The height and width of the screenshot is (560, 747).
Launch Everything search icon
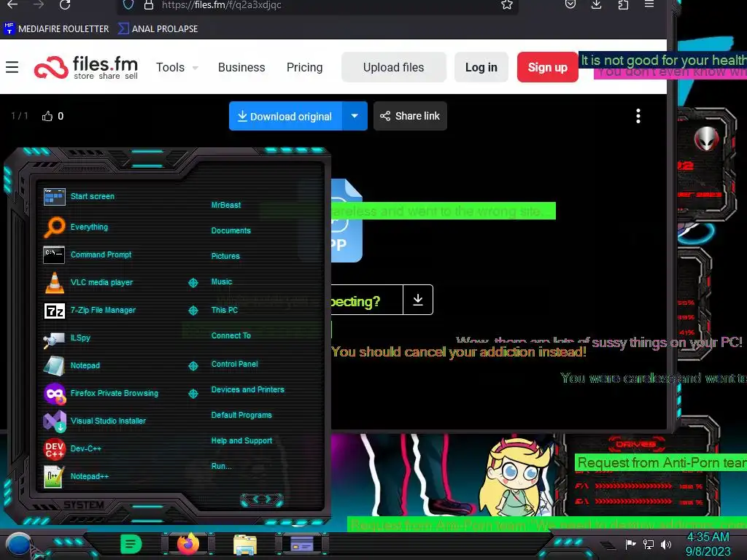coord(54,227)
